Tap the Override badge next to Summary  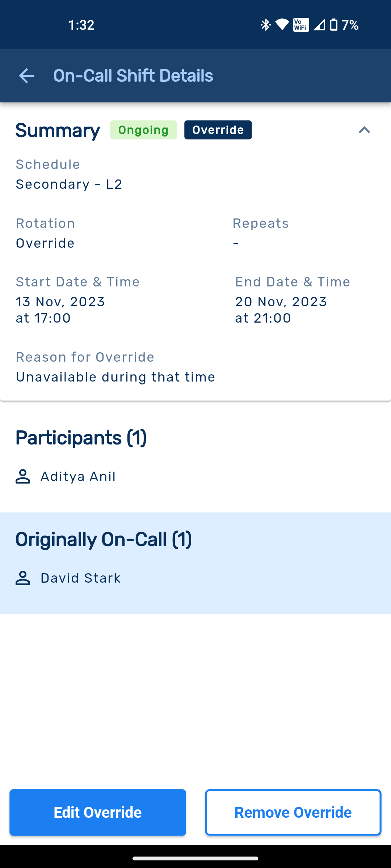[218, 130]
